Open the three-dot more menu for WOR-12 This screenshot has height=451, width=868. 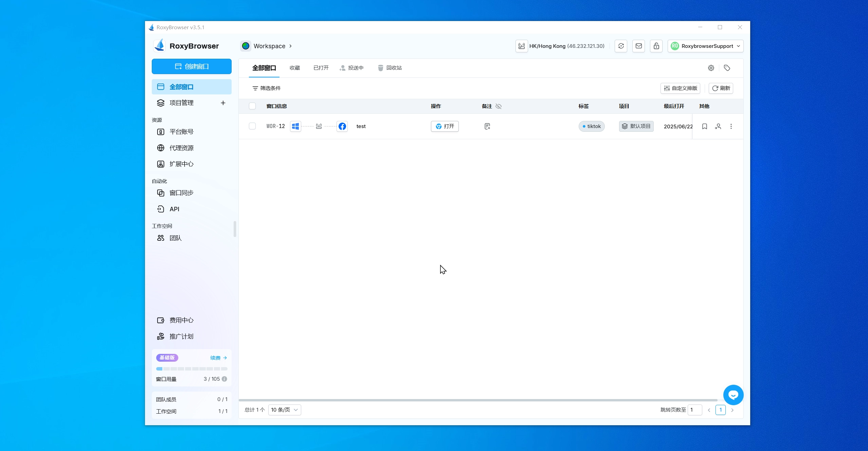pos(731,126)
